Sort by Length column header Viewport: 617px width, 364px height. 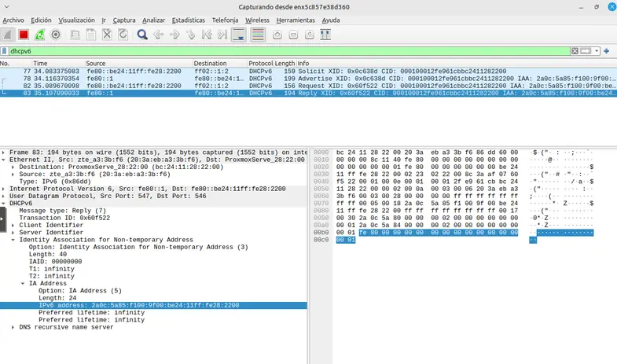(x=285, y=64)
